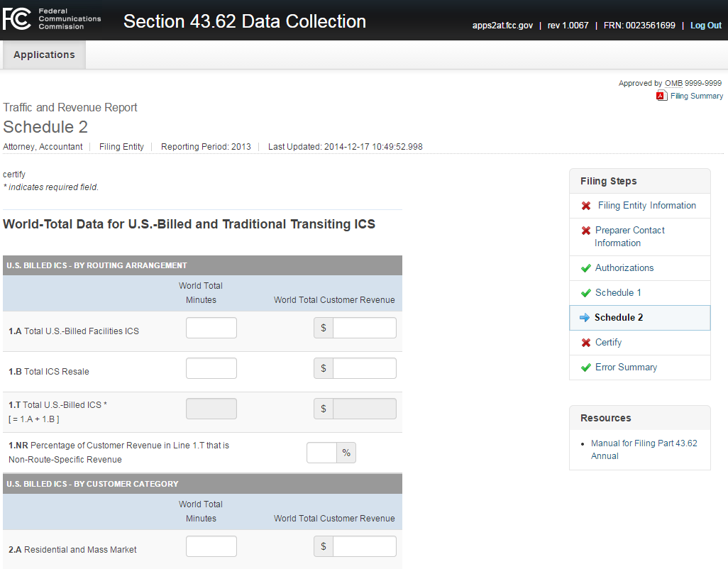This screenshot has width=728, height=569.
Task: Click red X icon beside Certify step
Action: [586, 343]
